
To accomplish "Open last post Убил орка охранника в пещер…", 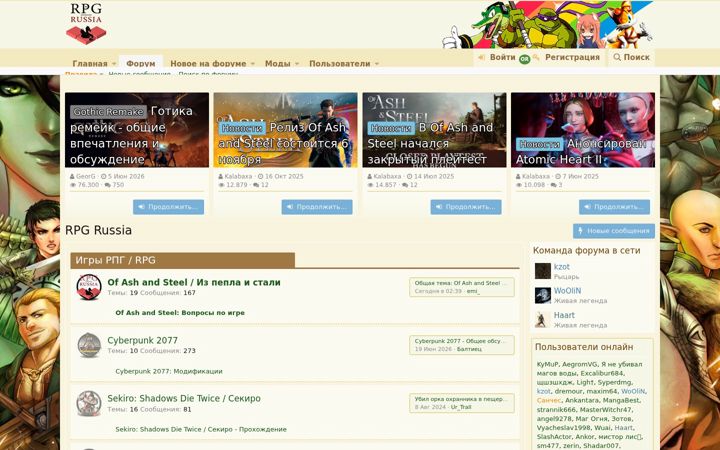I will [x=461, y=399].
